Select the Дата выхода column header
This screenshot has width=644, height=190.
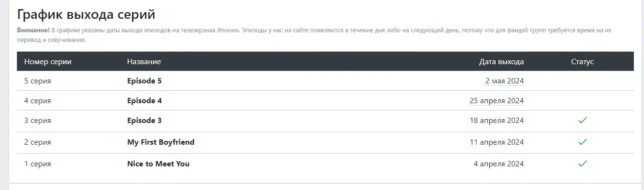(x=501, y=62)
